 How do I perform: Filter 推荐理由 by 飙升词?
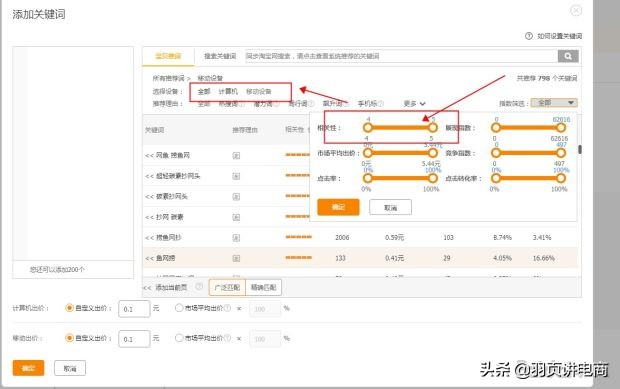pos(333,104)
